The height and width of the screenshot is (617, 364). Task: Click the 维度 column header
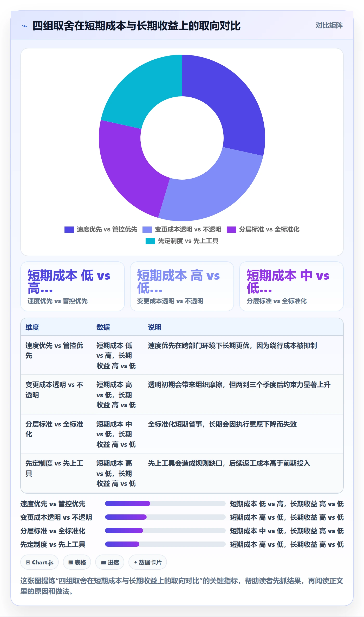(32, 327)
